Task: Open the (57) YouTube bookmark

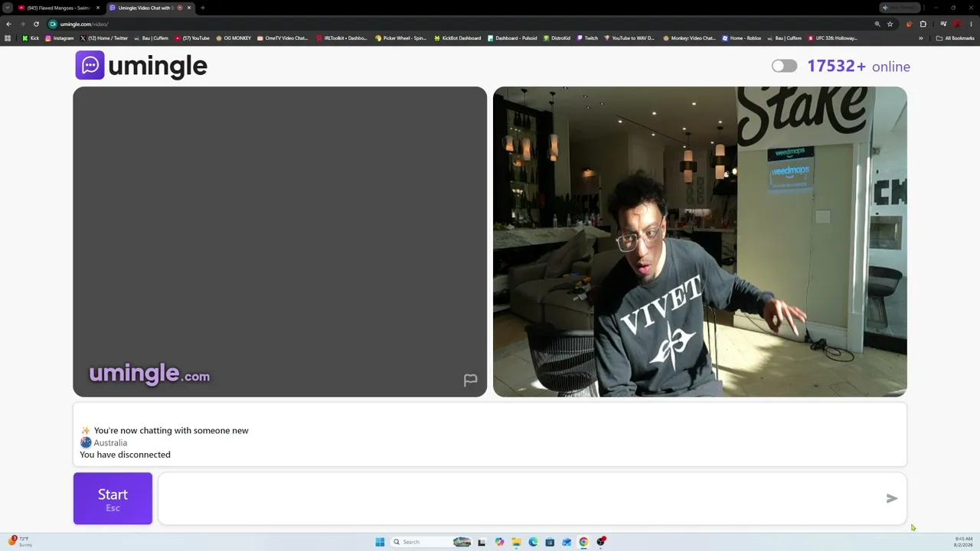Action: [191, 38]
